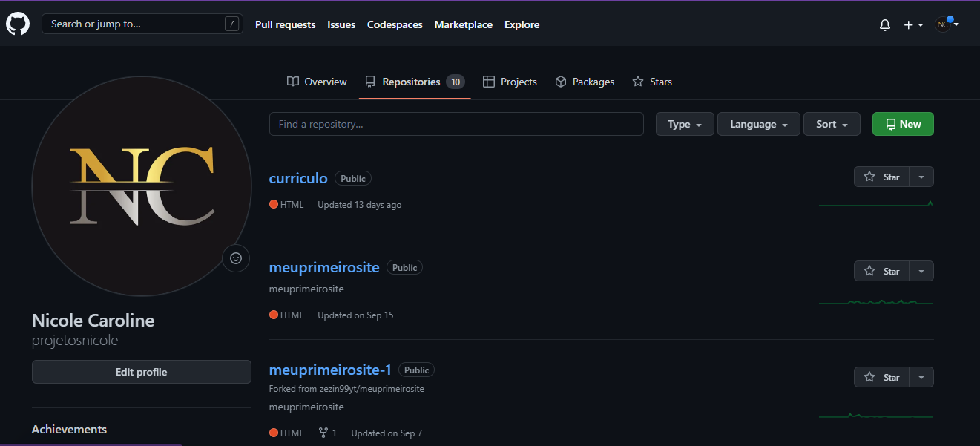Screen dimensions: 980x446
Task: Click the fork count icon on meuprimeirosite-1
Action: click(x=323, y=433)
